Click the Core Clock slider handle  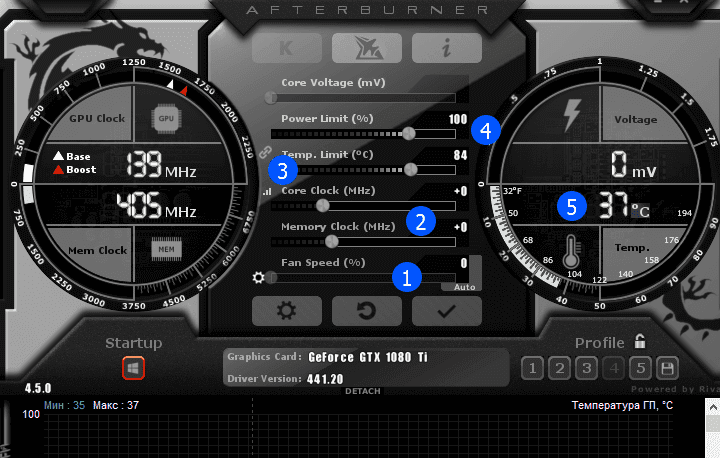[x=323, y=205]
